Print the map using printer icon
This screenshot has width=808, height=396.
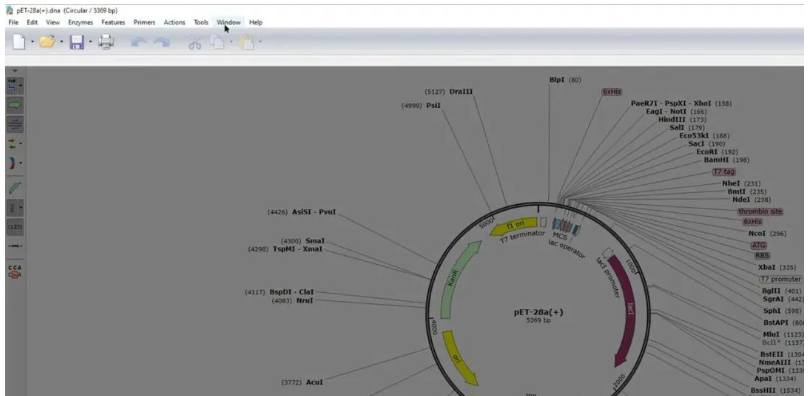[106, 42]
